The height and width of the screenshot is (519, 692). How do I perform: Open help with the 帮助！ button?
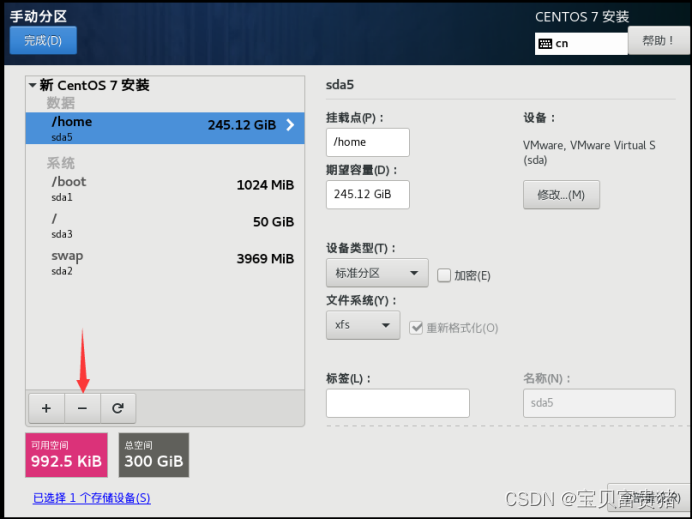click(x=658, y=41)
